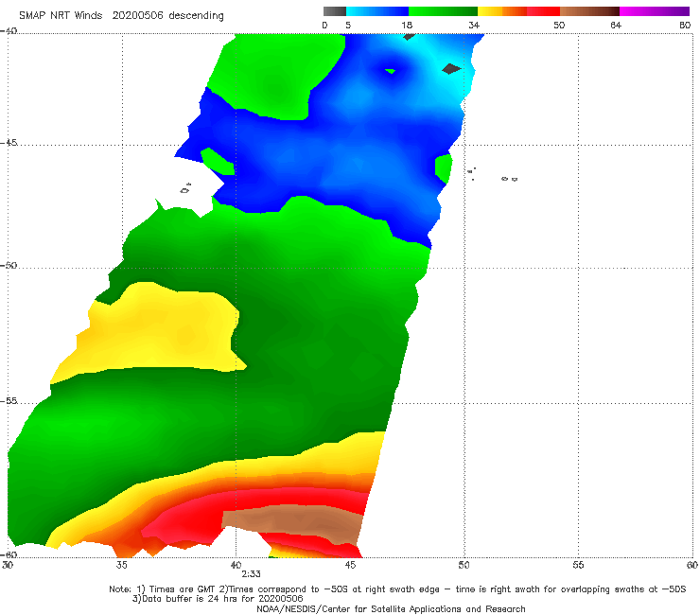Click the longitude axis label "45"

point(350,565)
